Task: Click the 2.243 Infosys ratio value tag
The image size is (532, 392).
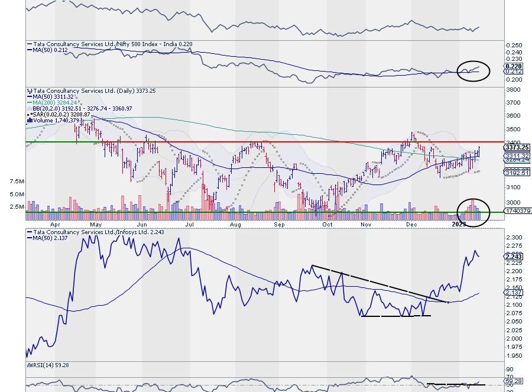Action: click(514, 257)
